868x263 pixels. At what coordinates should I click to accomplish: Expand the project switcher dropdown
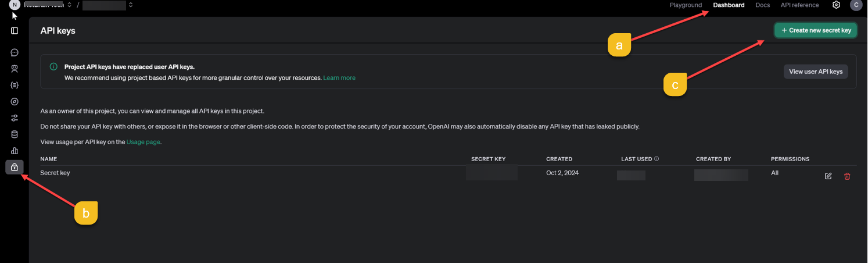pos(131,5)
